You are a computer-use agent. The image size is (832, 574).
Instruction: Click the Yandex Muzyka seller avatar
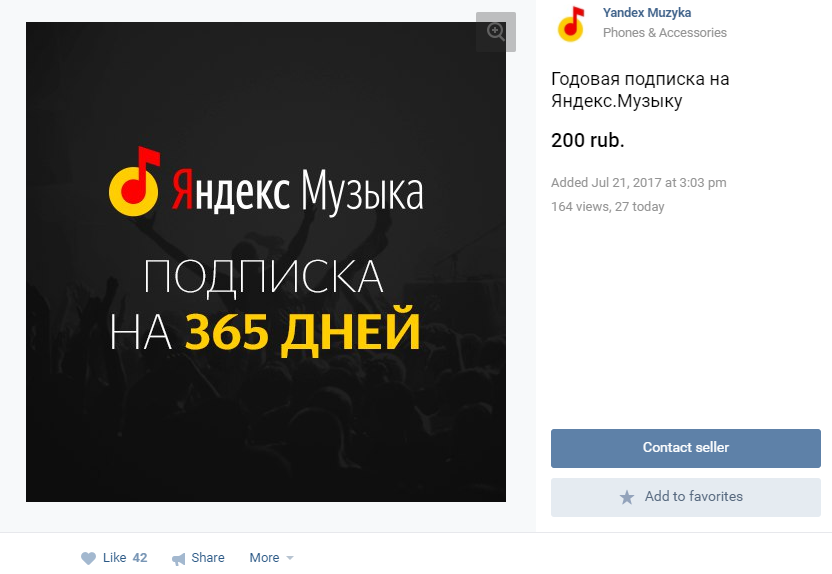point(571,24)
